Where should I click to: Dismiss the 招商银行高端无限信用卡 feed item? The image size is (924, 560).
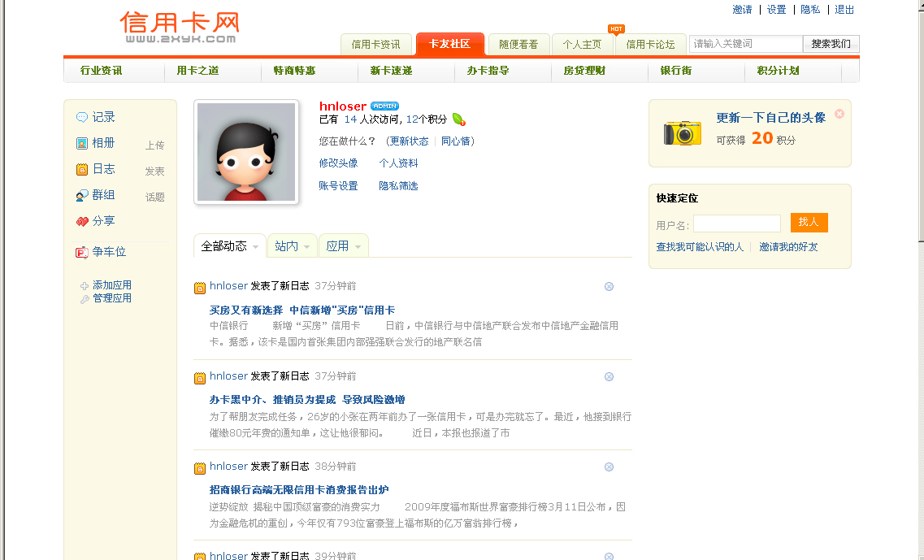tap(609, 467)
